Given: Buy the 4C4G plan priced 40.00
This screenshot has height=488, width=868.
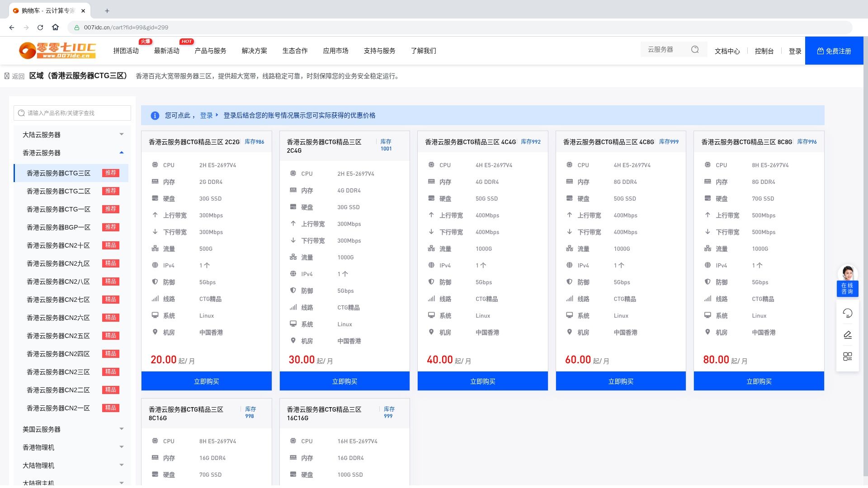Looking at the screenshot, I should (x=483, y=381).
